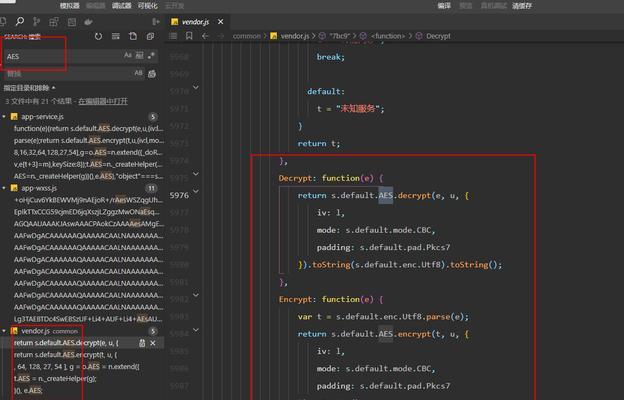624x400 pixels.
Task: Navigate back with the left arrow
Action: click(x=205, y=36)
